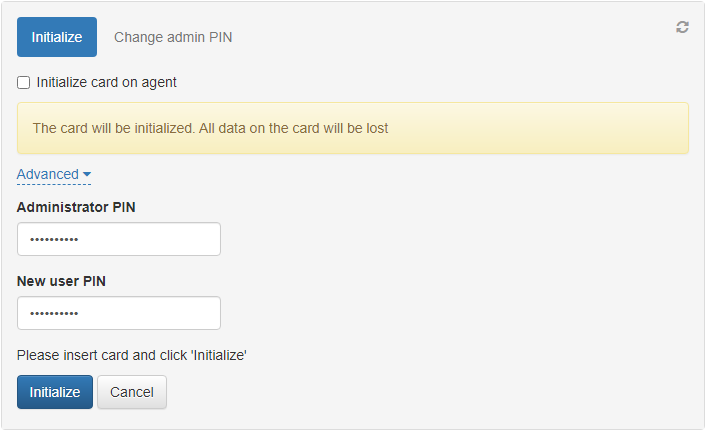Click the masked dots in Administrator PIN field
Screen dimensions: 706x431
tap(54, 240)
